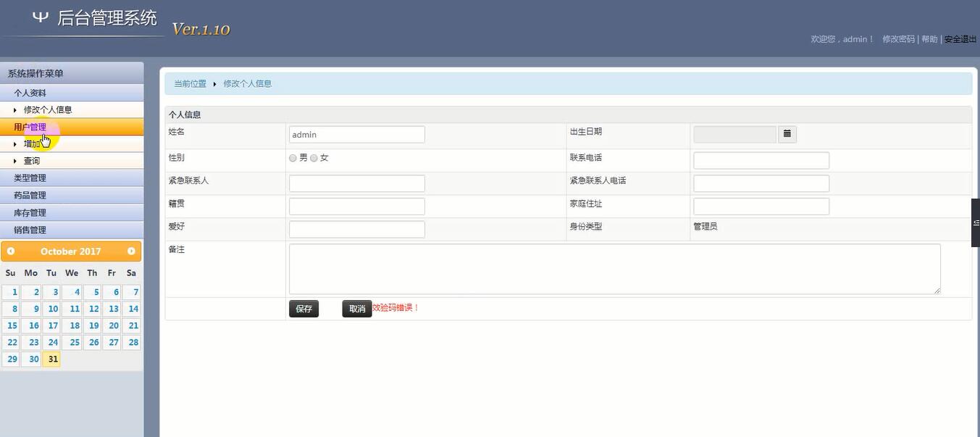Expand the 用户管理 menu section
The height and width of the screenshot is (437, 980).
pyautogui.click(x=72, y=127)
